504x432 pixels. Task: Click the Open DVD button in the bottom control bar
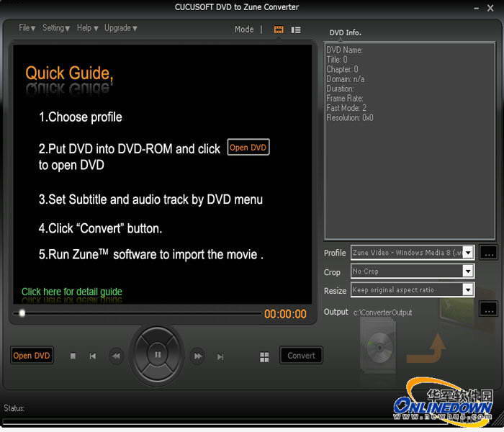[x=32, y=355]
